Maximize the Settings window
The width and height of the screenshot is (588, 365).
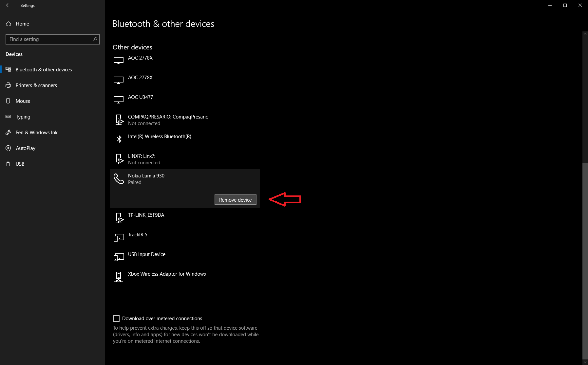pos(565,5)
